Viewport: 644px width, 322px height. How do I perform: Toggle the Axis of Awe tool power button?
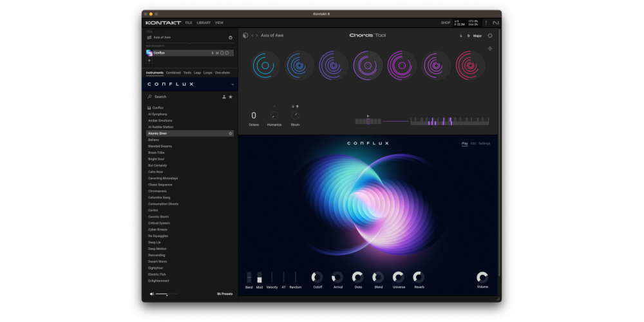coord(231,37)
